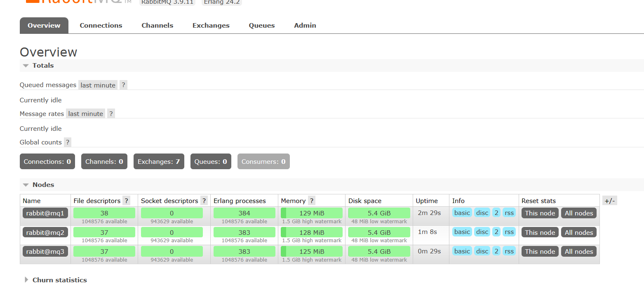This screenshot has height=293, width=644.
Task: Open help for Socket descriptors column
Action: coord(204,201)
